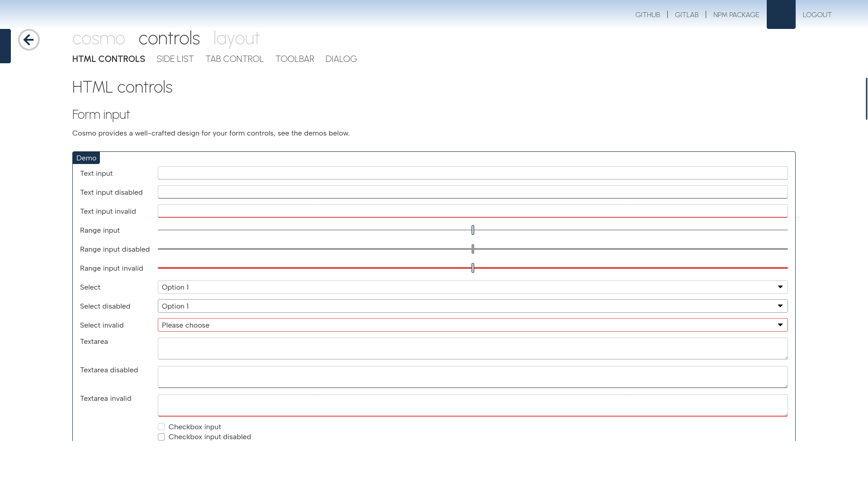Click the Range input slider handle
868x488 pixels.
(473, 230)
